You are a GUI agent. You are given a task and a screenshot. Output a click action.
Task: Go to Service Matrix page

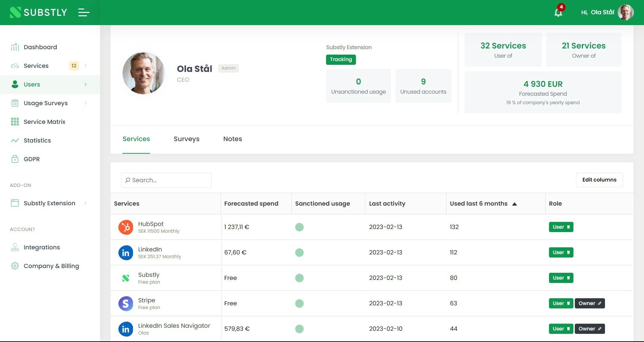pos(50,122)
